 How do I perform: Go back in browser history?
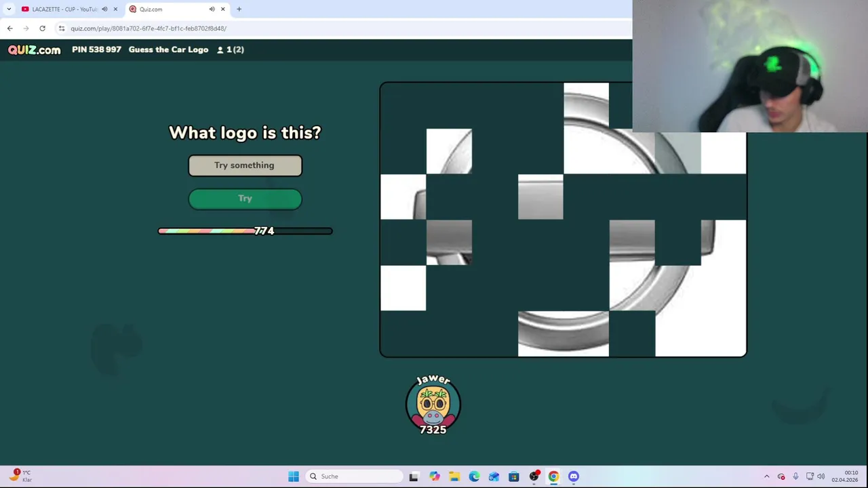coord(9,28)
